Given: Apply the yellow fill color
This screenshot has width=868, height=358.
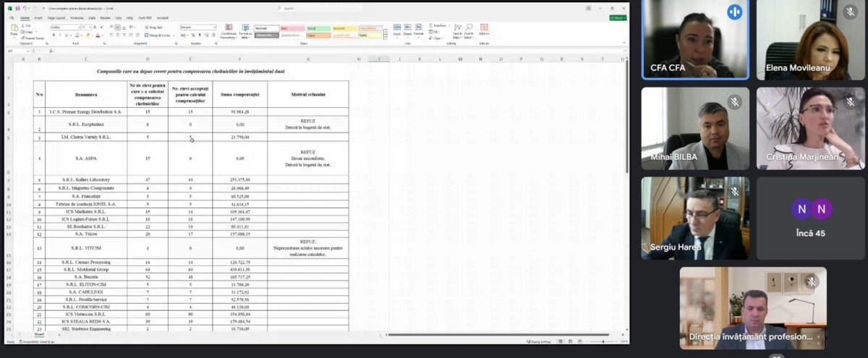Looking at the screenshot, I should point(88,35).
